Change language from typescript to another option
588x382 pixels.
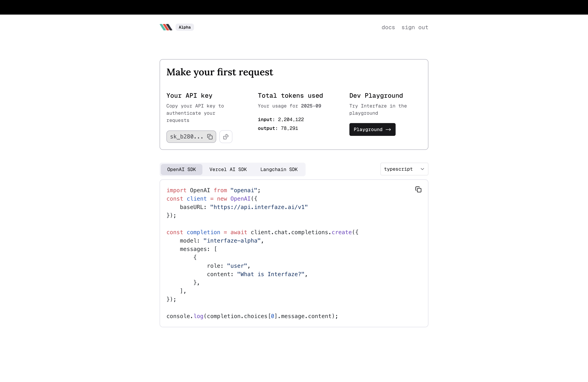tap(404, 169)
